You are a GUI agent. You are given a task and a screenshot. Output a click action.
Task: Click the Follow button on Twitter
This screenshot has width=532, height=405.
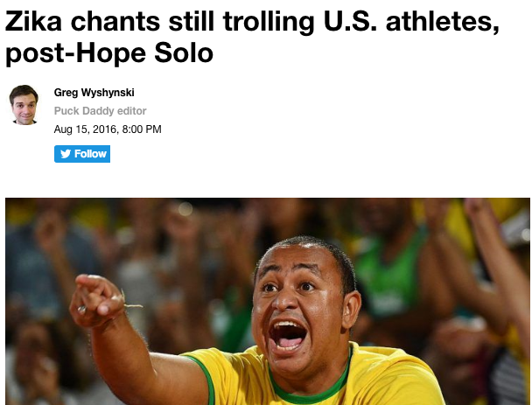click(x=82, y=154)
